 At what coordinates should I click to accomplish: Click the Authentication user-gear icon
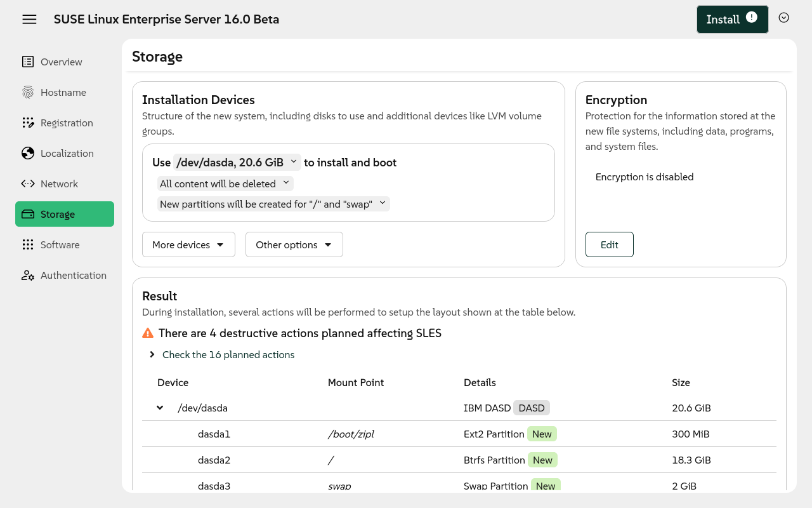click(x=28, y=275)
